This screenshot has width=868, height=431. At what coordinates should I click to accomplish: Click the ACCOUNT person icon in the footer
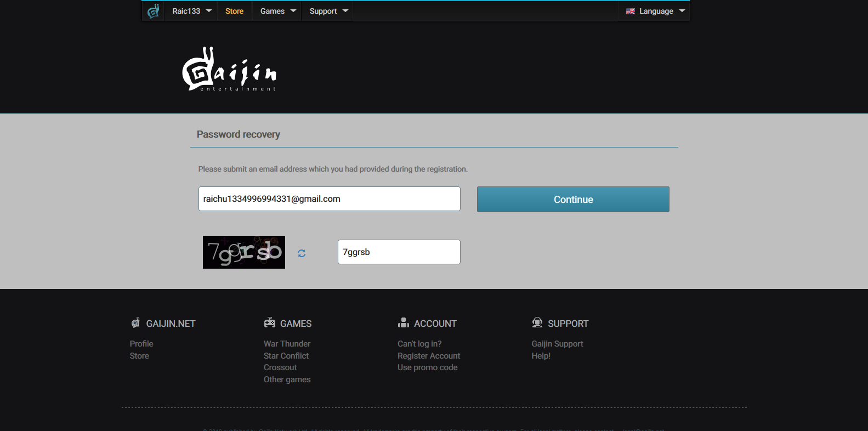pyautogui.click(x=404, y=322)
